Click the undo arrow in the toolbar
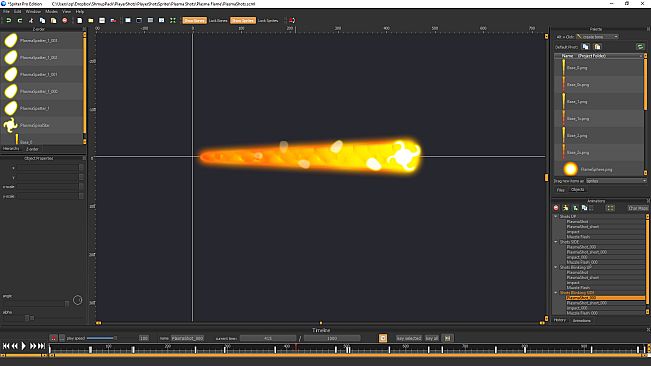The width and height of the screenshot is (651, 366). (x=8, y=20)
